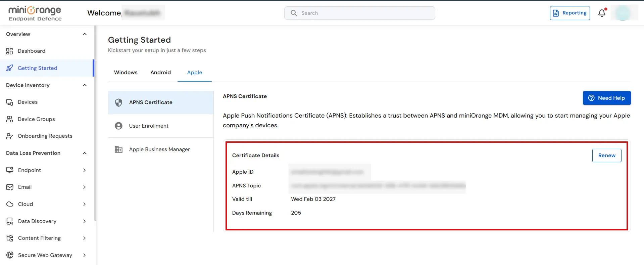The width and height of the screenshot is (644, 265).
Task: Expand the Email submenu arrow
Action: [x=85, y=187]
